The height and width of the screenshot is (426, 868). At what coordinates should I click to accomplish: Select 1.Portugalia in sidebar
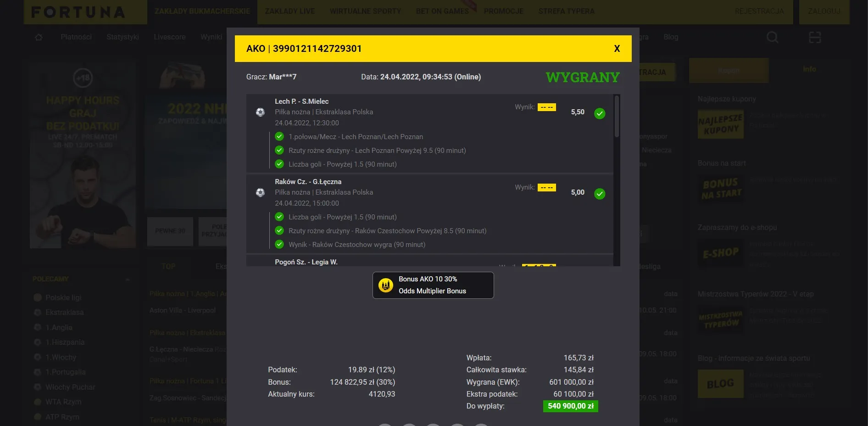(x=65, y=372)
